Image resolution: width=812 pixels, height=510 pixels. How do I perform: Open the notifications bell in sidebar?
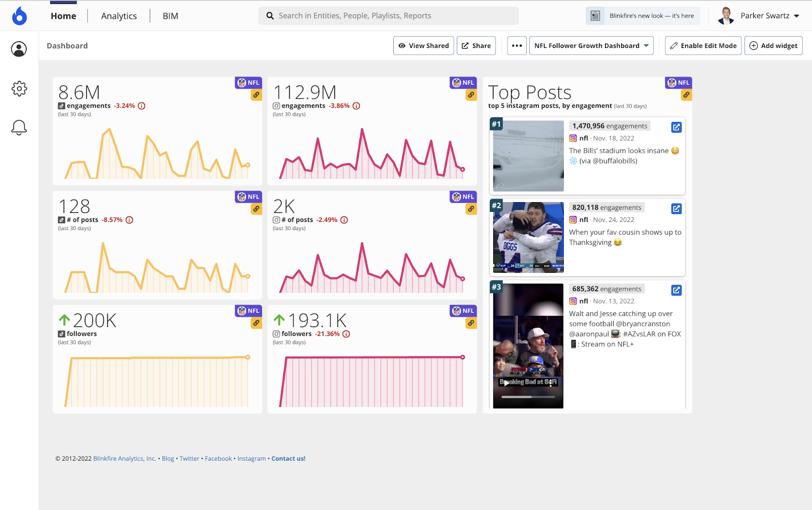[19, 127]
